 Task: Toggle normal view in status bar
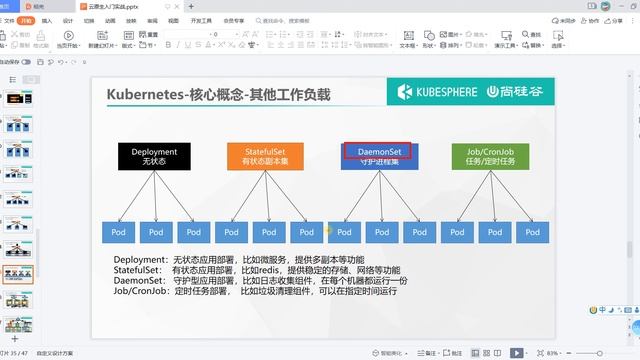pyautogui.click(x=475, y=353)
